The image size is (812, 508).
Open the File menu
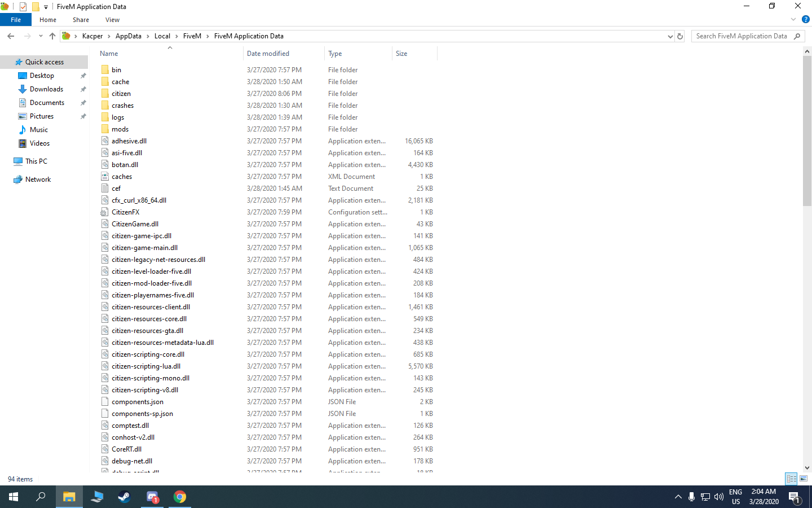tap(16, 20)
